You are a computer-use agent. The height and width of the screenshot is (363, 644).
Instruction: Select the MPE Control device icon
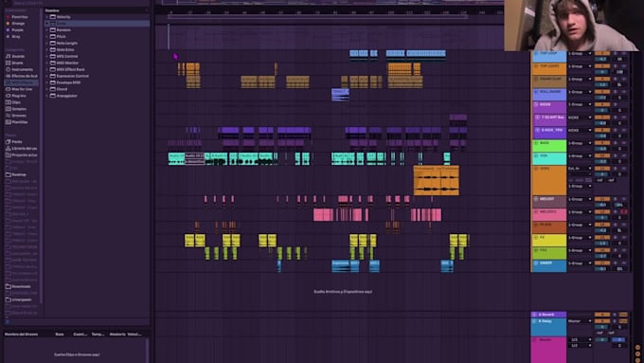coord(53,56)
